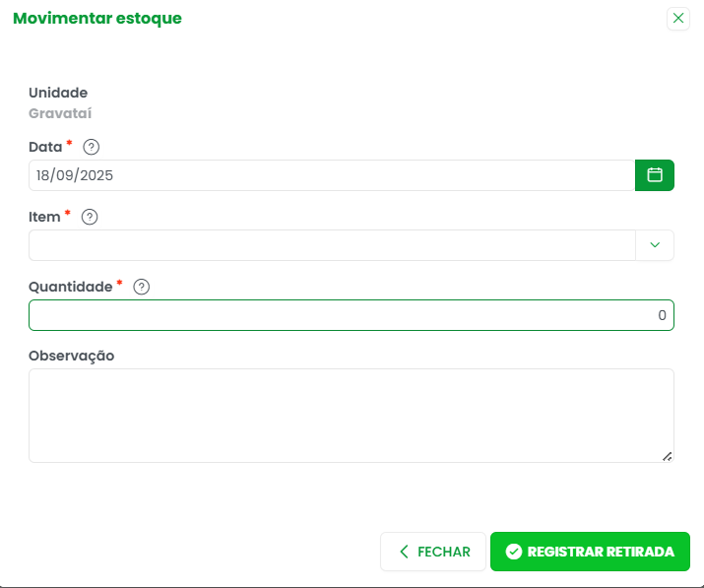
Task: Click the Quantidade field label
Action: click(x=71, y=286)
